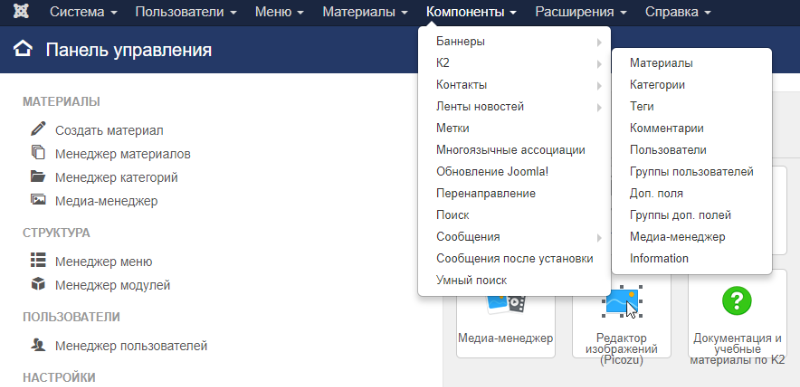Collapse the Компоненты dropdown menu
The width and height of the screenshot is (800, 387).
coord(471,12)
